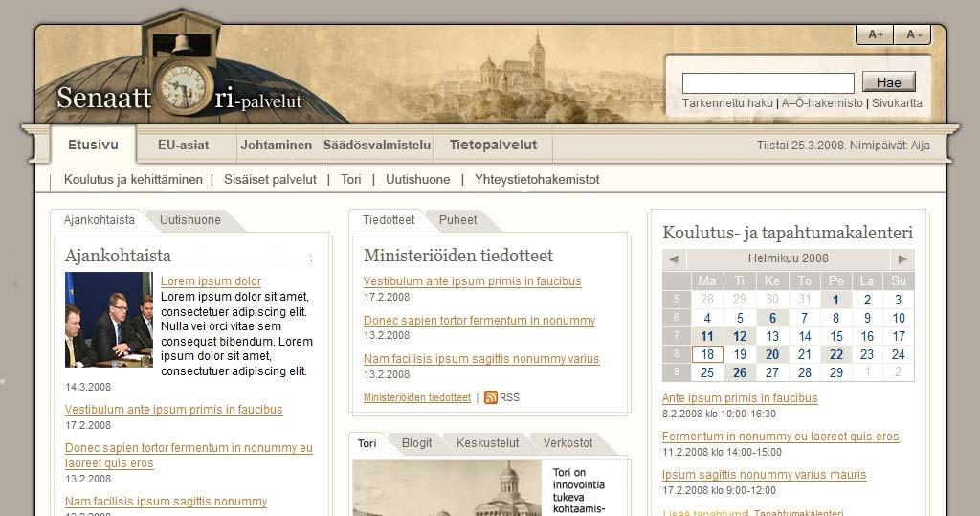The width and height of the screenshot is (980, 516).
Task: Open ministry release Vestibulum ante ipsum link
Action: pyautogui.click(x=473, y=281)
